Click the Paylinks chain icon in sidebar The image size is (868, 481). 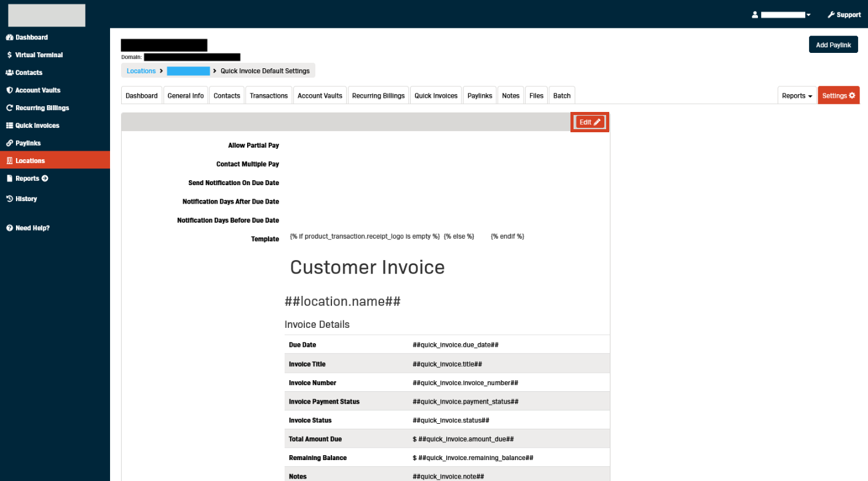pyautogui.click(x=9, y=143)
